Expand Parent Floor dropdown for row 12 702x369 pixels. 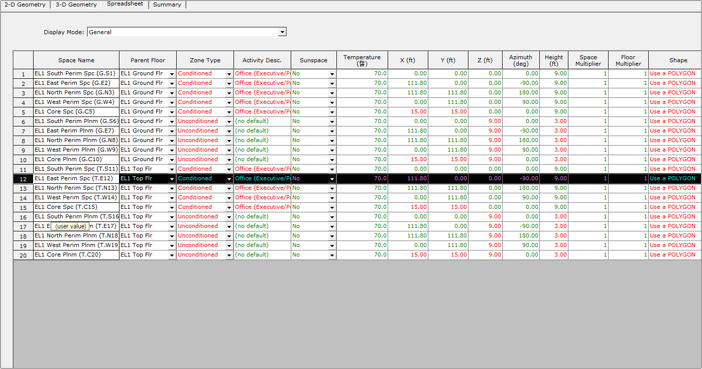[x=171, y=179]
